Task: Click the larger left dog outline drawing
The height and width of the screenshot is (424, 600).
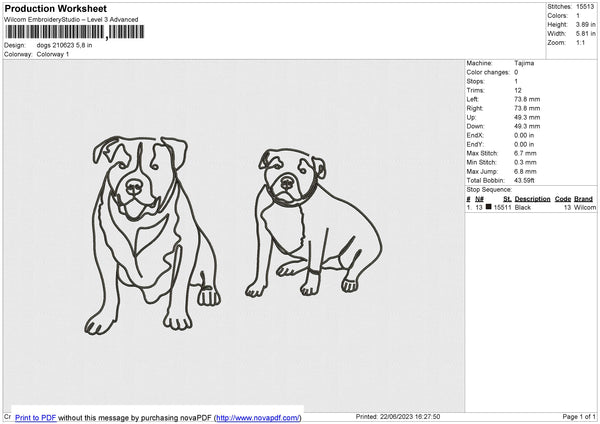Action: point(152,235)
